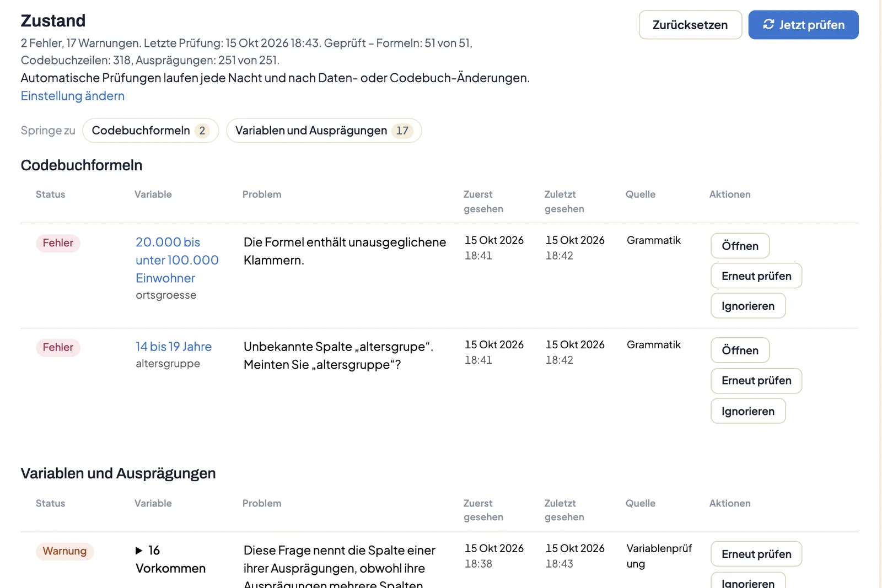882x588 pixels.
Task: Open the Einstellung ändern link
Action: [x=73, y=96]
